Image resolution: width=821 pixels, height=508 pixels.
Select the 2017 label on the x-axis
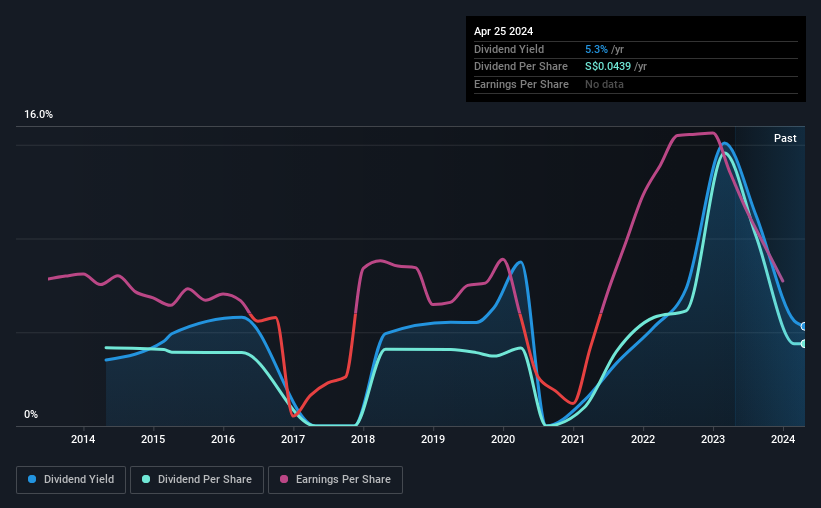(293, 439)
